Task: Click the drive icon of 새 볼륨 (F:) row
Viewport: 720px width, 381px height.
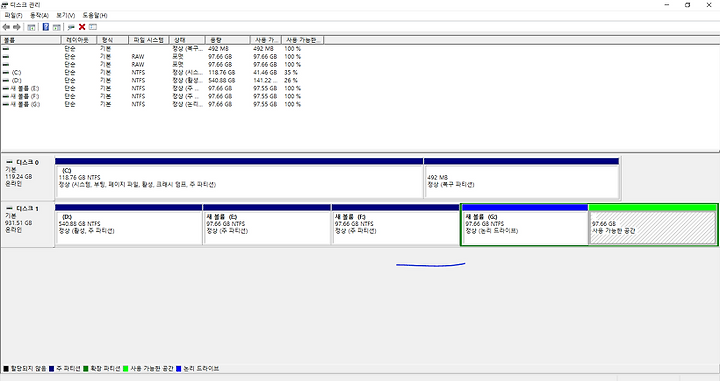Action: [6, 96]
